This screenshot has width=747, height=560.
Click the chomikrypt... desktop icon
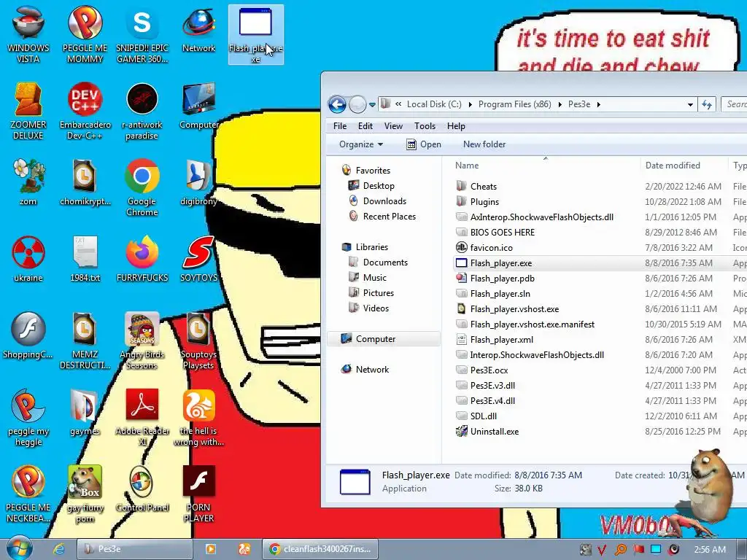[x=85, y=182]
